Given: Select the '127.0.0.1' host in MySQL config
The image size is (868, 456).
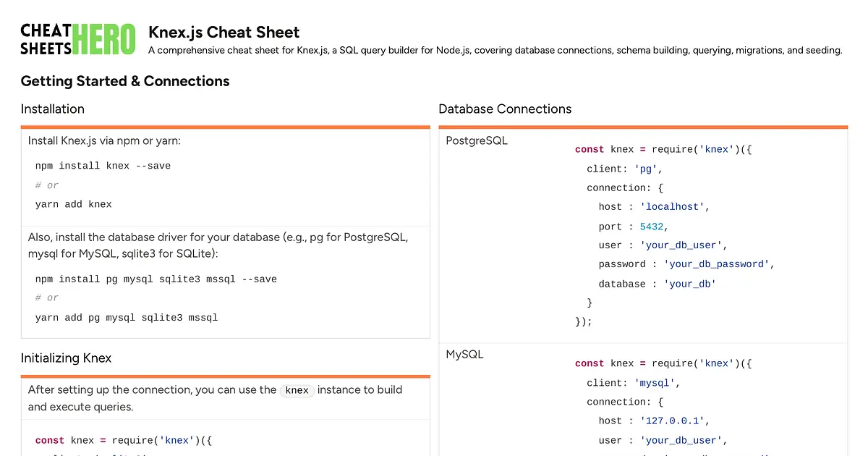Looking at the screenshot, I should pyautogui.click(x=673, y=421).
